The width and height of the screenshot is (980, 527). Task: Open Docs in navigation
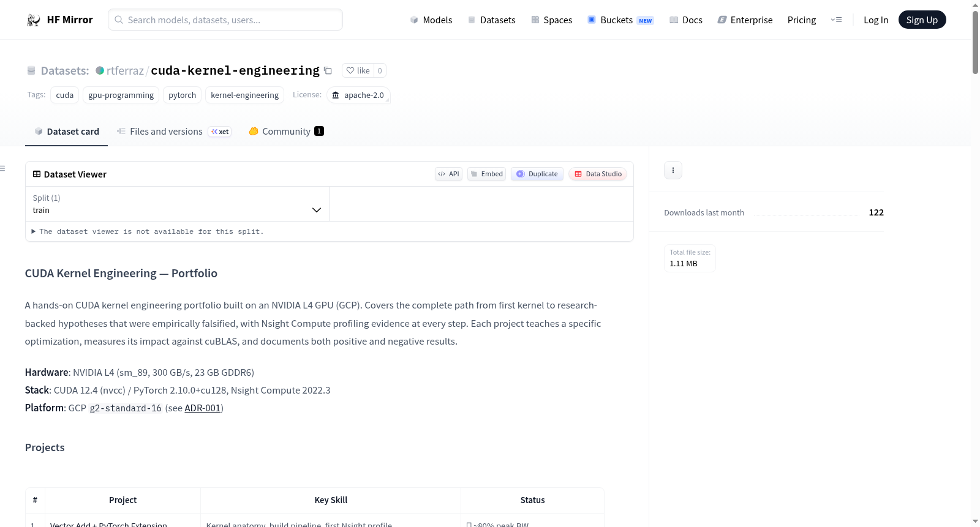[x=686, y=20]
